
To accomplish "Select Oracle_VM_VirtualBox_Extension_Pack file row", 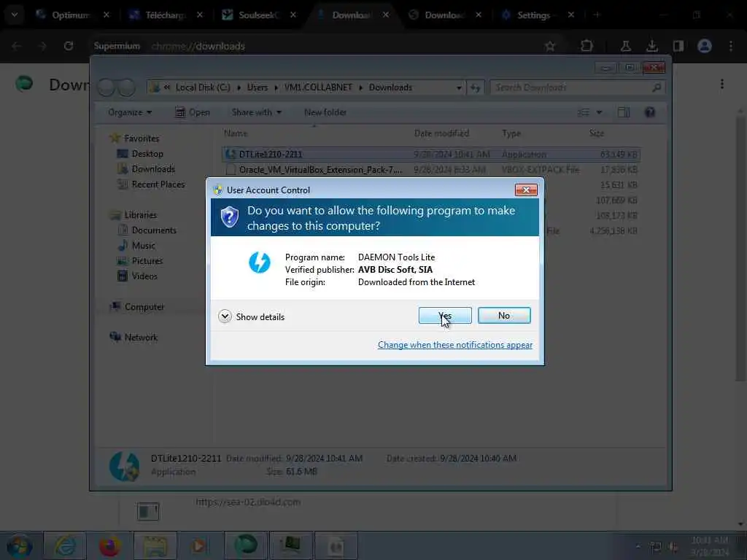I will [x=431, y=169].
